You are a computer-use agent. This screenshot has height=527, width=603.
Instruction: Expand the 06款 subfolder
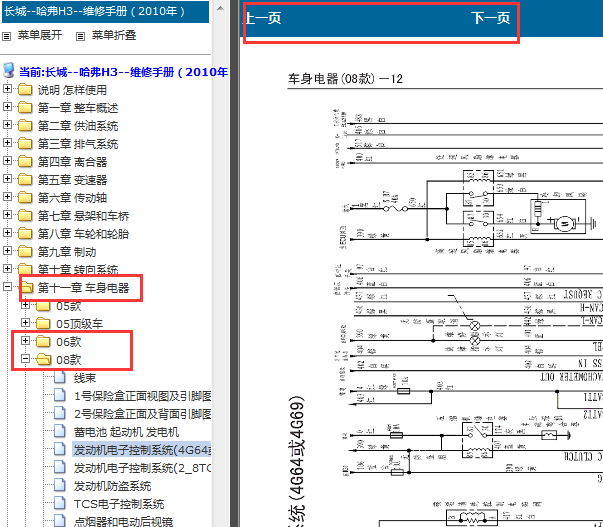[x=25, y=340]
